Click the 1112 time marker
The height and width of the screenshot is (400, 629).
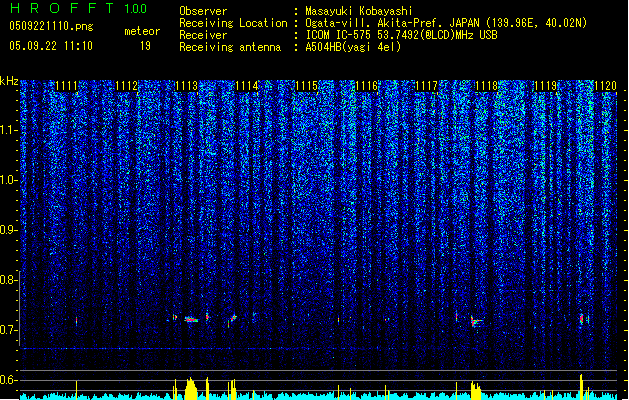coord(126,86)
